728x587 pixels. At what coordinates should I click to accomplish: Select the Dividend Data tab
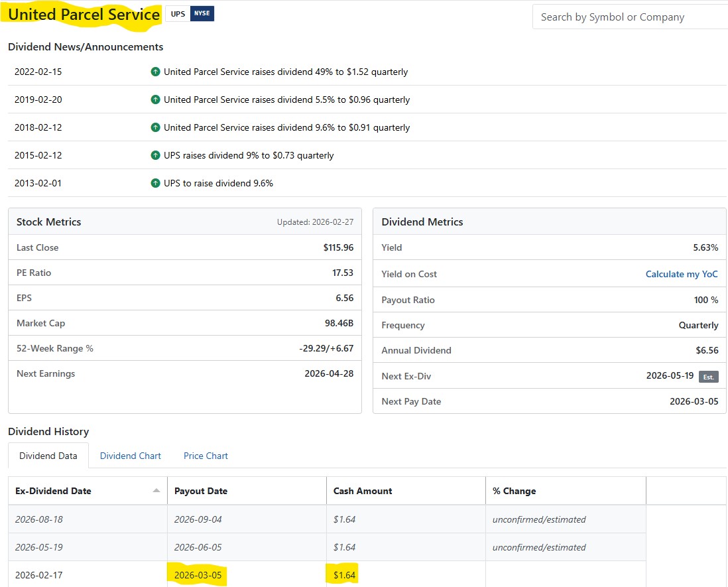click(x=48, y=456)
